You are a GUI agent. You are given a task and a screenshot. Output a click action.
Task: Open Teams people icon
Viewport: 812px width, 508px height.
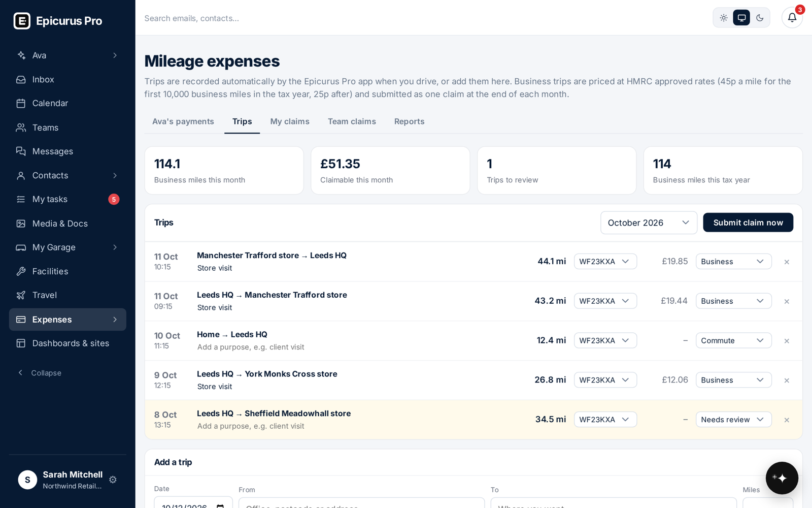21,128
